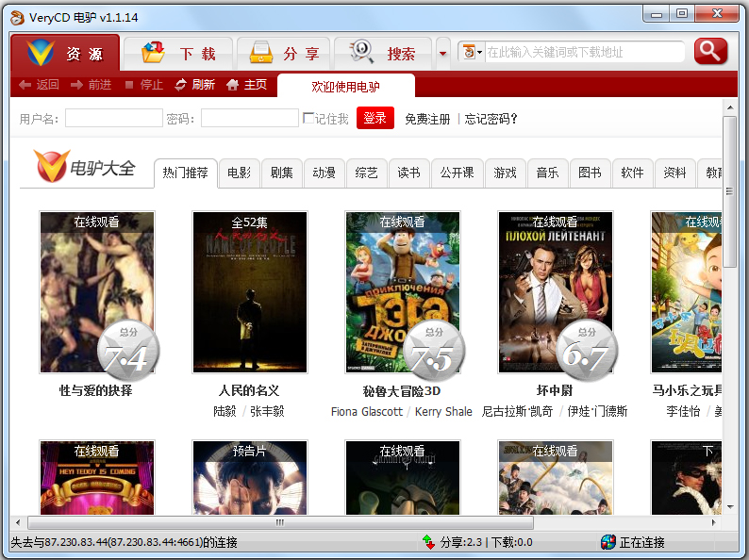Switch to the 电影 category tab
The height and width of the screenshot is (560, 749).
click(x=239, y=173)
